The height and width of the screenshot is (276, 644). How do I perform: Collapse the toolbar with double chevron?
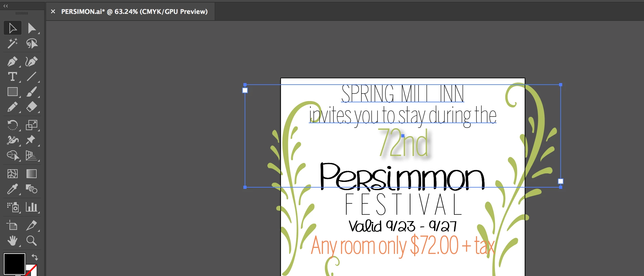click(x=6, y=6)
